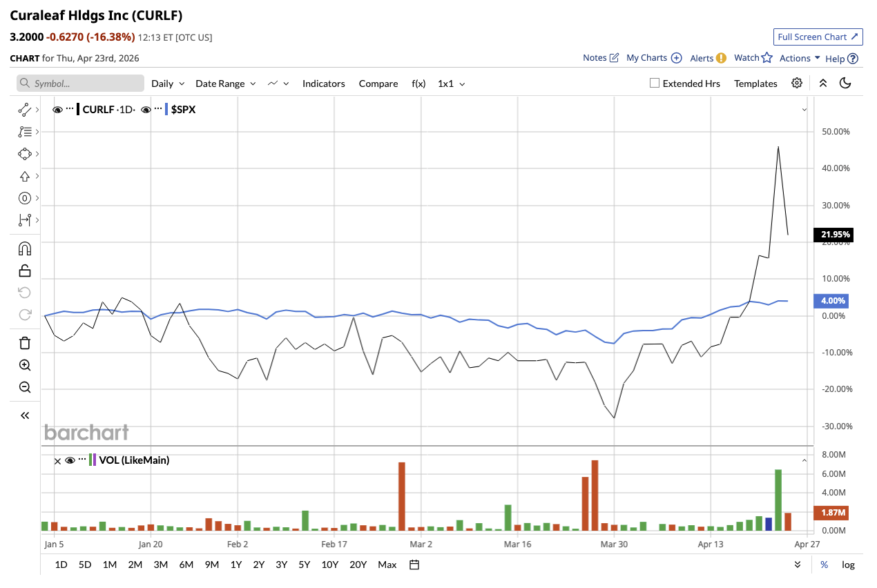Open My Charts link
The width and height of the screenshot is (877, 588).
[654, 58]
